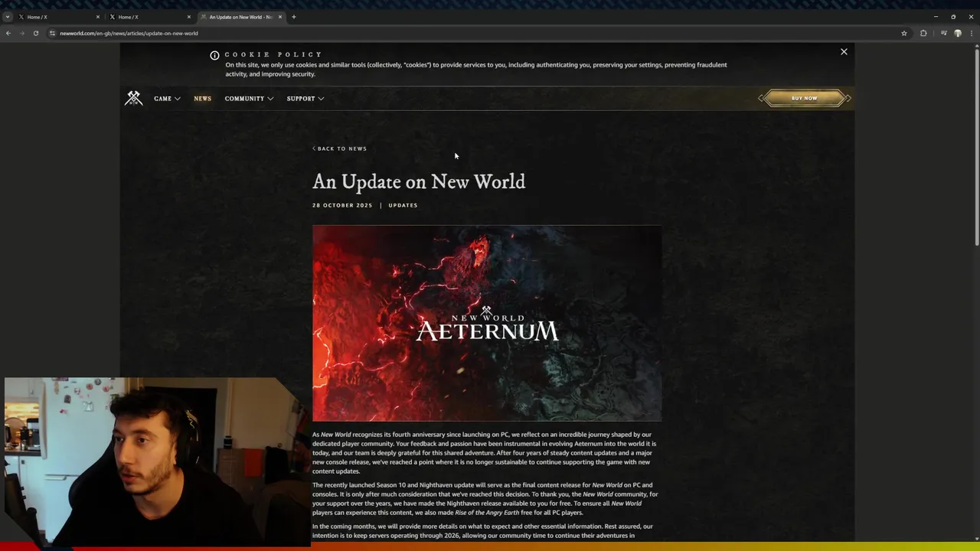Image resolution: width=980 pixels, height=551 pixels.
Task: Click the paragraph starting 'As New World recognizes'
Action: [485, 452]
